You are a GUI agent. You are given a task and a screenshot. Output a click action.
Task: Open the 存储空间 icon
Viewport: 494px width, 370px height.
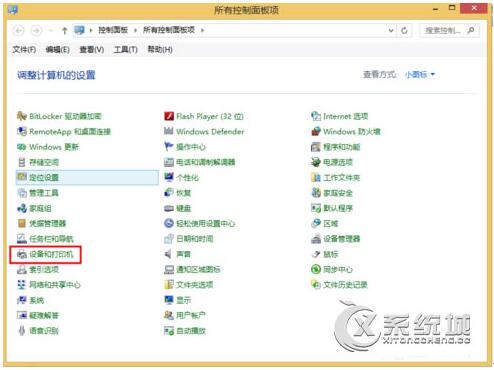(22, 162)
